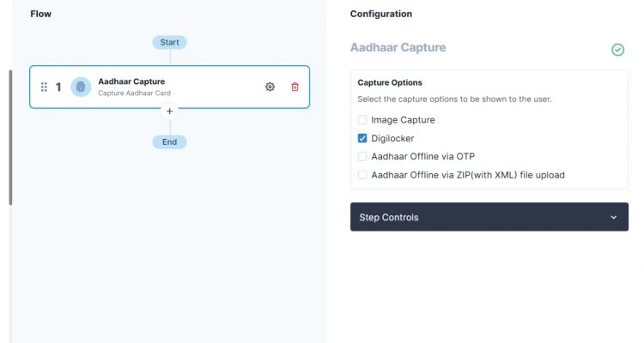Screen dimensions: 644x343
Task: Select the End node in the flow
Action: pos(170,142)
